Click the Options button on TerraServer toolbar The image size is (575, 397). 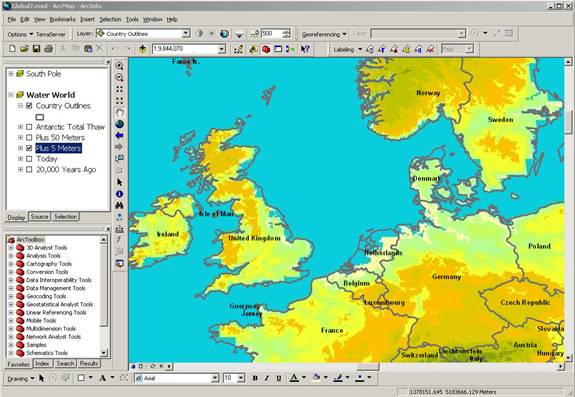tap(21, 34)
